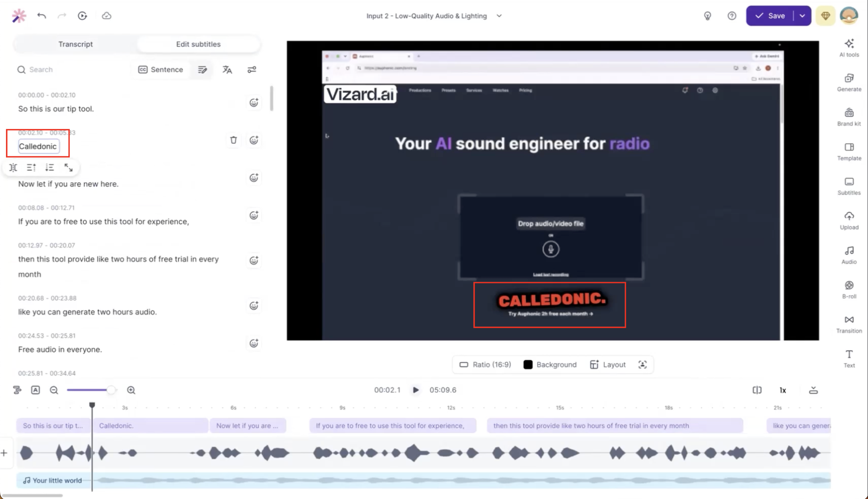Image resolution: width=868 pixels, height=499 pixels.
Task: Switch to the Transcript tab
Action: pos(75,44)
